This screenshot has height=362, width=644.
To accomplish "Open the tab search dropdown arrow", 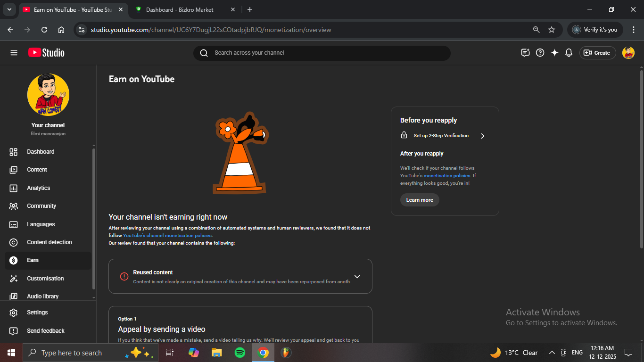I will 9,9.
